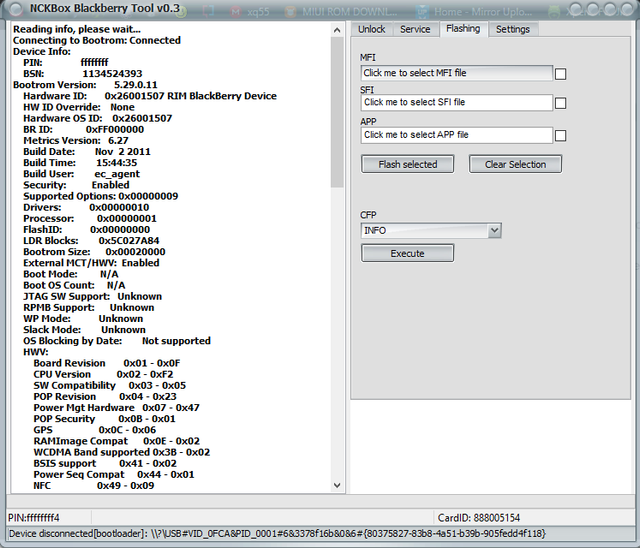Click the Device disconnected bootloader status line

click(x=277, y=533)
